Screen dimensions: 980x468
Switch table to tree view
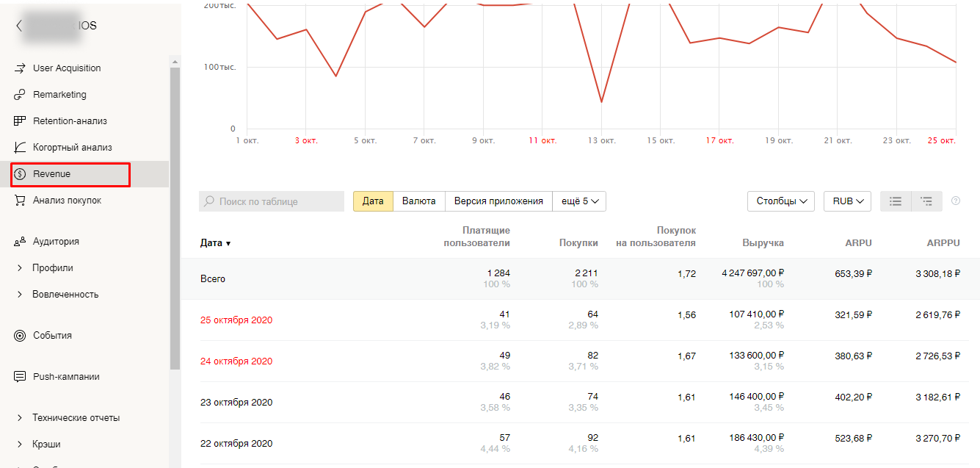pyautogui.click(x=926, y=201)
